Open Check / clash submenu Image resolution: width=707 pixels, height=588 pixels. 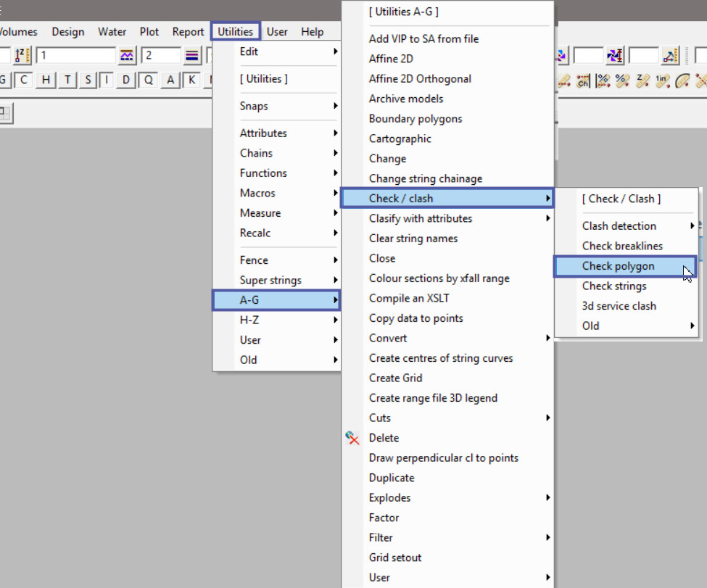click(x=447, y=199)
